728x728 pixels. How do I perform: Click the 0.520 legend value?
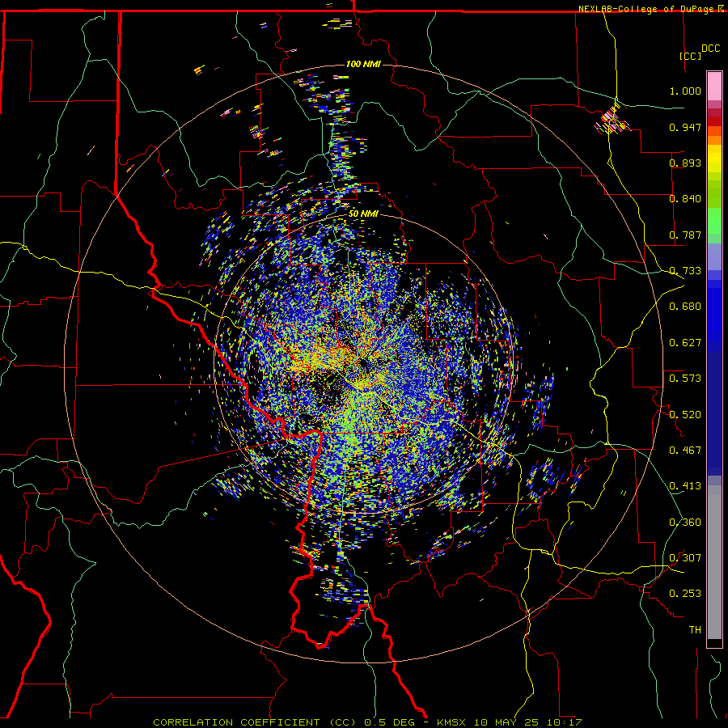click(685, 415)
